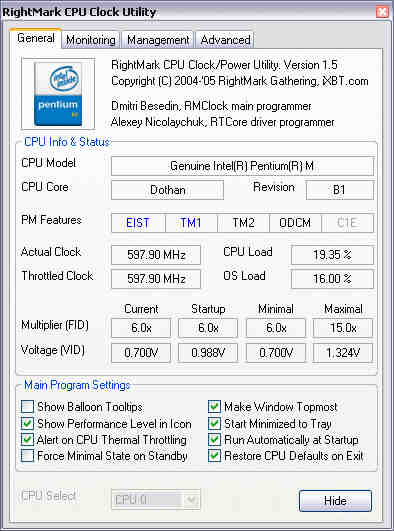Uncheck Restore CPU Defaults on Exit

214,456
